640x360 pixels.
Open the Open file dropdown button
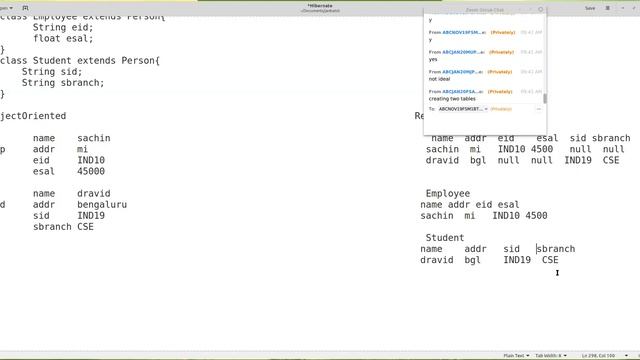[x=6, y=8]
